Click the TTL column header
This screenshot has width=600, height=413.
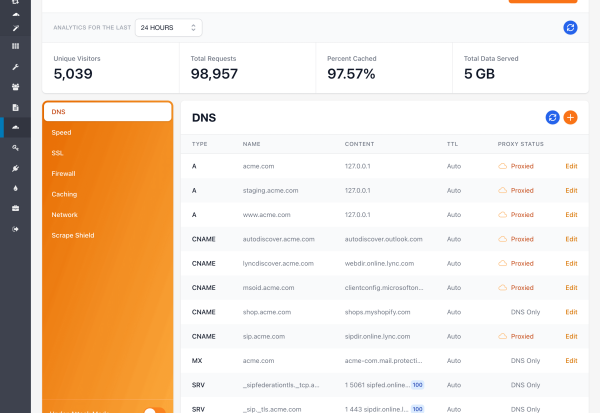tap(452, 144)
